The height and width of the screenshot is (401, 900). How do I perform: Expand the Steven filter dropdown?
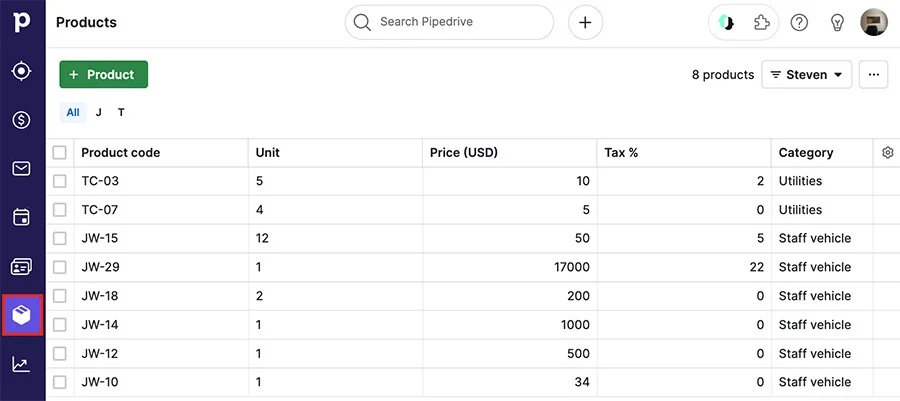807,75
